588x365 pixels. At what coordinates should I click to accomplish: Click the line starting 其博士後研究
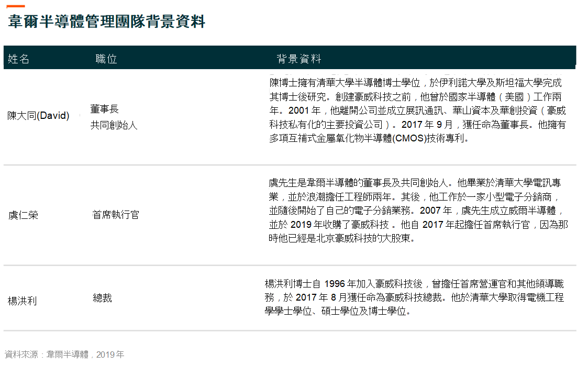click(x=416, y=97)
